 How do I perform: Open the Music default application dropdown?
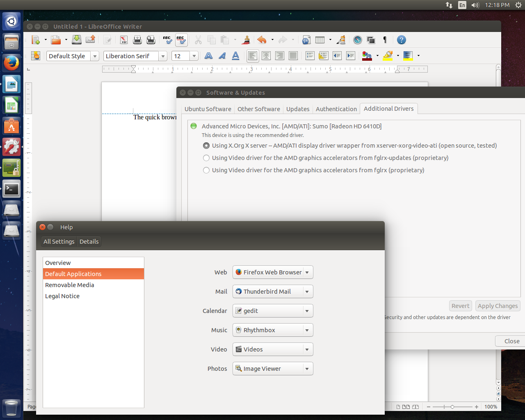tap(273, 330)
